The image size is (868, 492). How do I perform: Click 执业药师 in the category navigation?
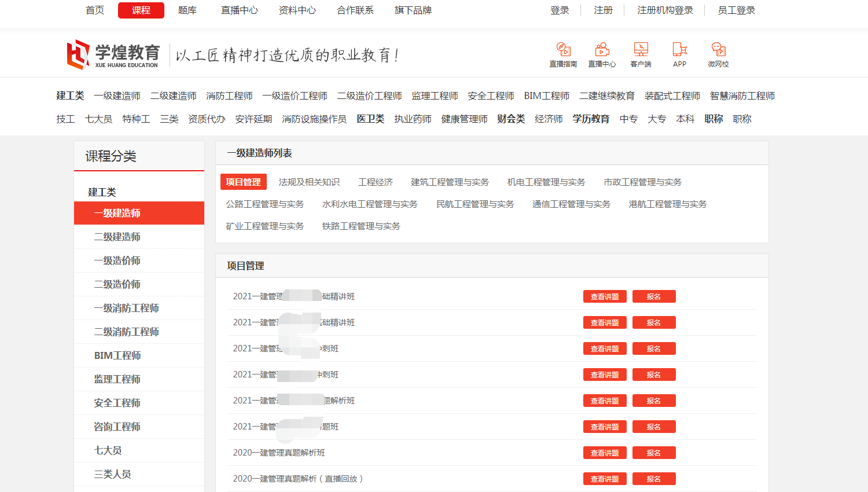413,119
